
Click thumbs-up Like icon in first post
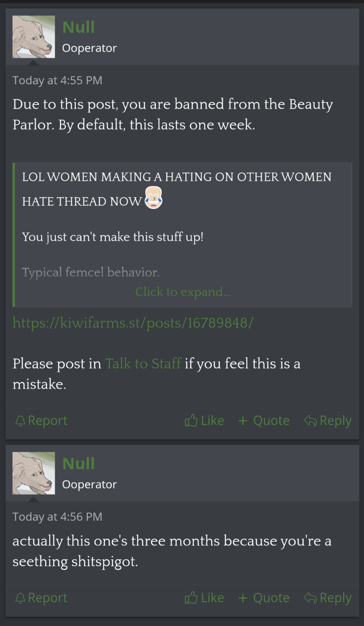[191, 420]
